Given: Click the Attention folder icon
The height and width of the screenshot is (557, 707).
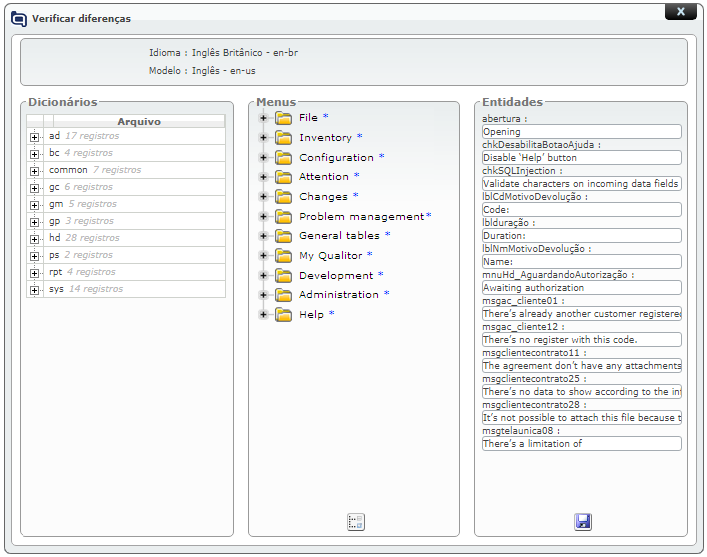Looking at the screenshot, I should [284, 177].
